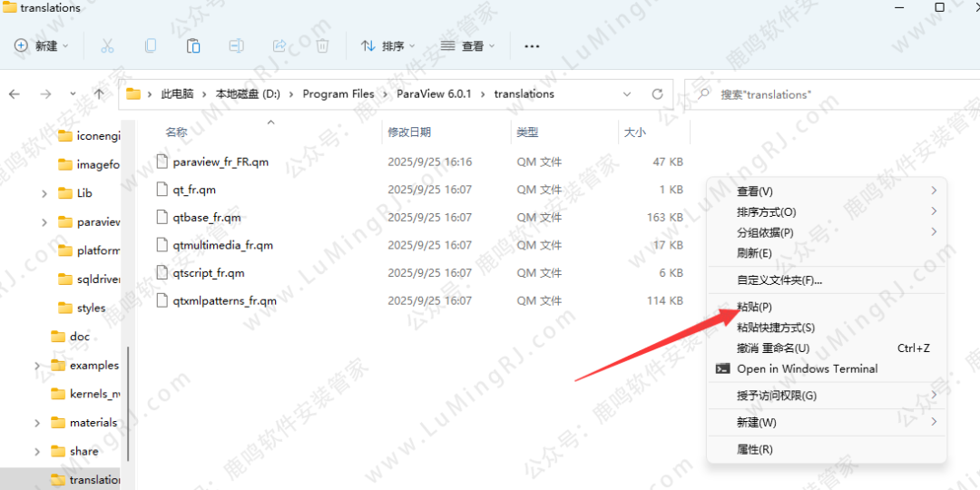Click the Delete trash icon in toolbar

(x=322, y=45)
